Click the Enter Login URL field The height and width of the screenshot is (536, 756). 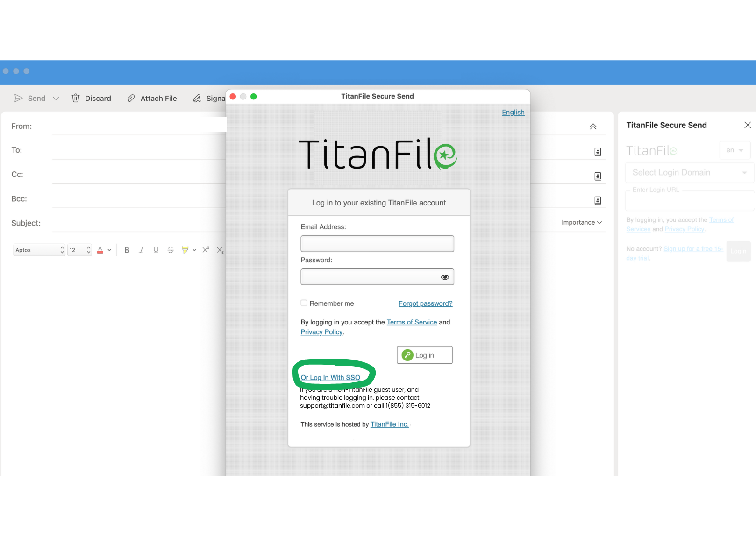[690, 201]
